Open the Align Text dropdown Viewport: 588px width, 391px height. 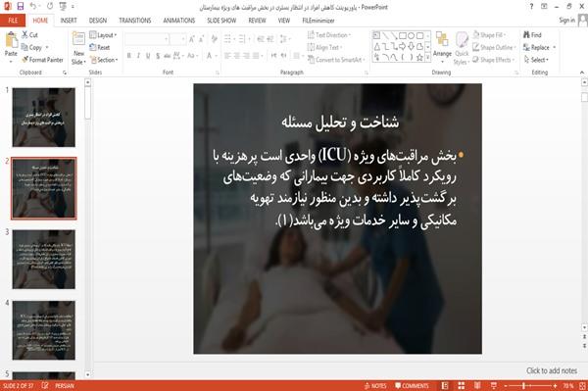324,47
